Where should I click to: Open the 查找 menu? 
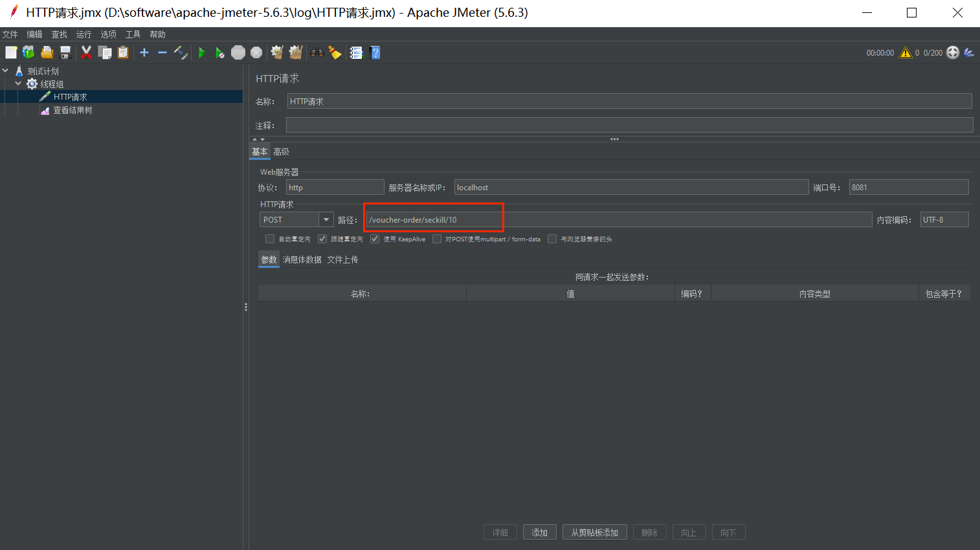(x=59, y=34)
